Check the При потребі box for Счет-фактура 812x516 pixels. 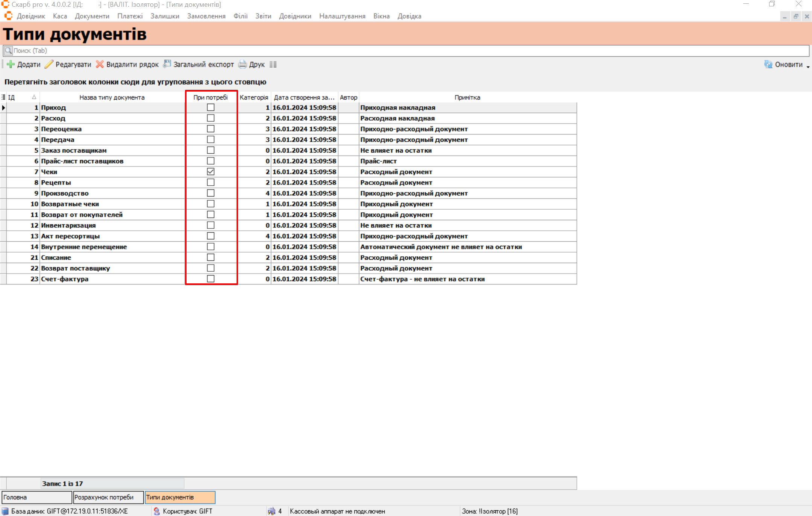(211, 279)
